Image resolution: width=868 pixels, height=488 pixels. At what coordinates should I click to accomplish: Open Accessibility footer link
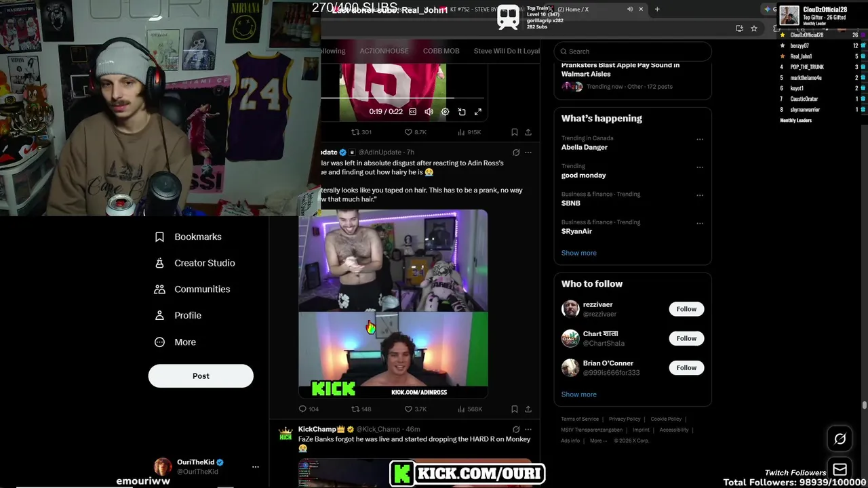(x=674, y=430)
